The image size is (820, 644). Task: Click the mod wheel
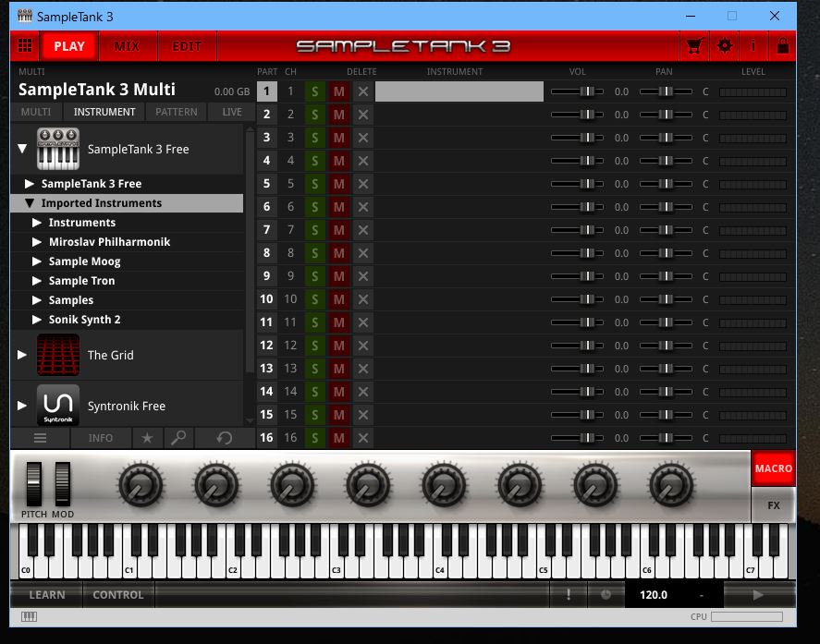(x=62, y=484)
